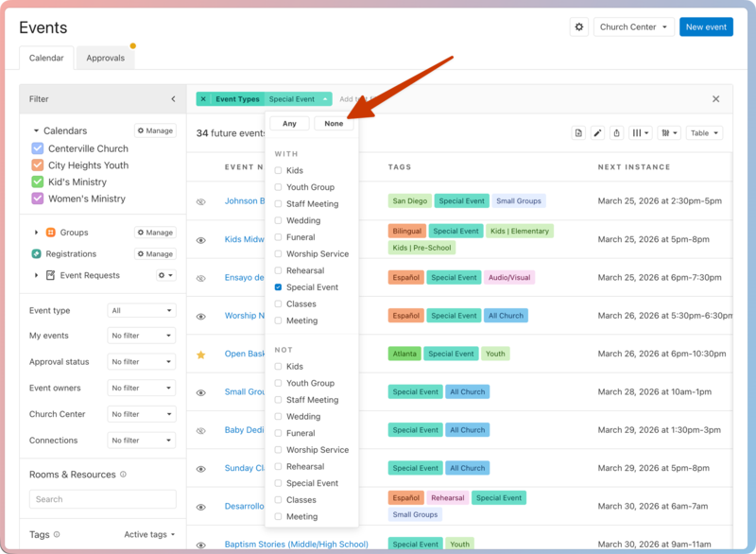
Task: Click the pencil edit icon in toolbar
Action: pyautogui.click(x=597, y=133)
